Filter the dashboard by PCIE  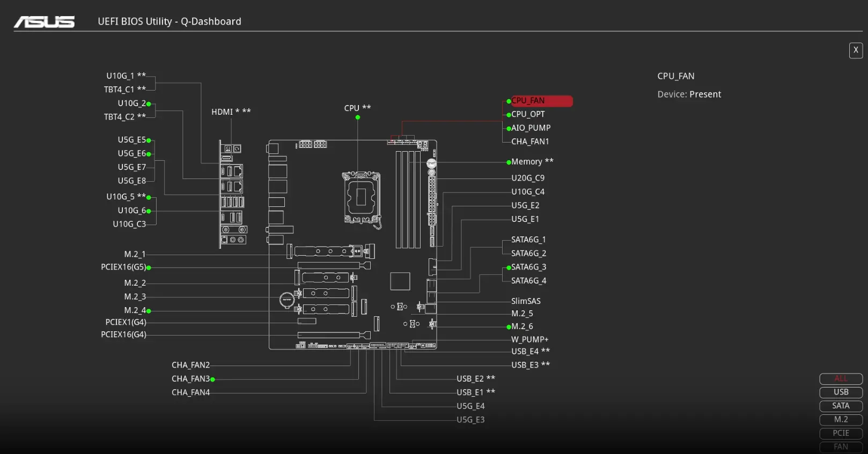click(840, 434)
